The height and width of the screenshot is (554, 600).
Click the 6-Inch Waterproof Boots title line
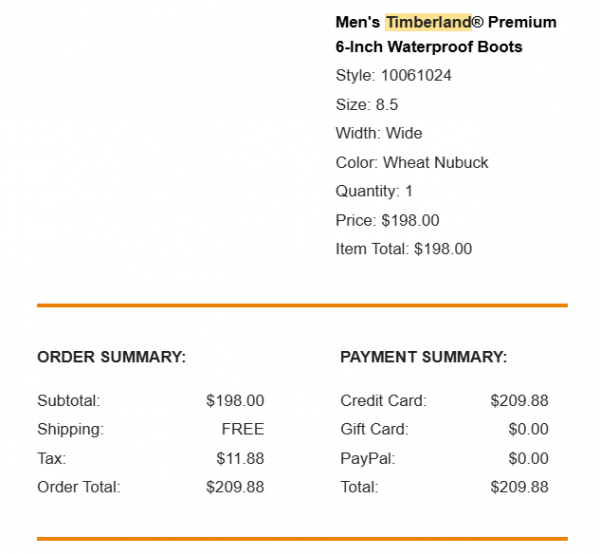[x=429, y=47]
